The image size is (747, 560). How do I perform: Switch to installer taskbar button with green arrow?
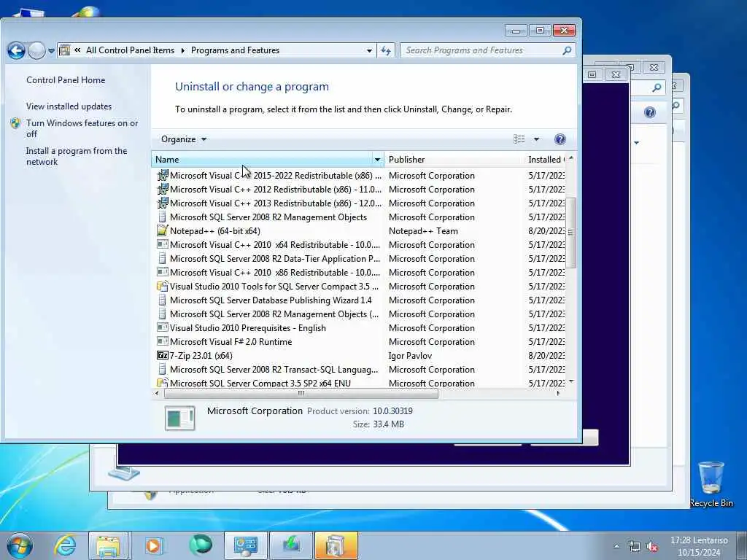290,545
